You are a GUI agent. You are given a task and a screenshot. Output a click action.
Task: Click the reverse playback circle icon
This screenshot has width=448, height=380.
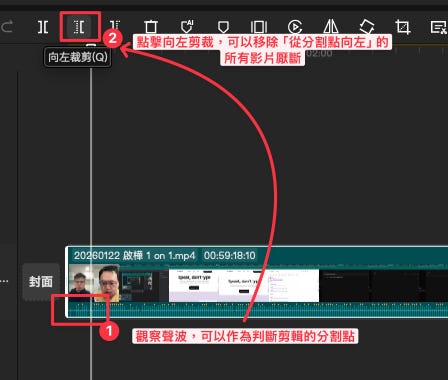pos(295,27)
